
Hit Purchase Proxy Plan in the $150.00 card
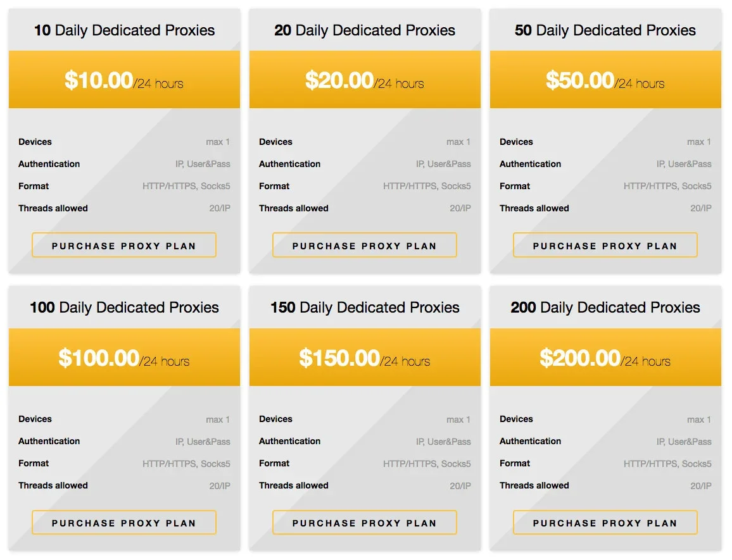[365, 523]
